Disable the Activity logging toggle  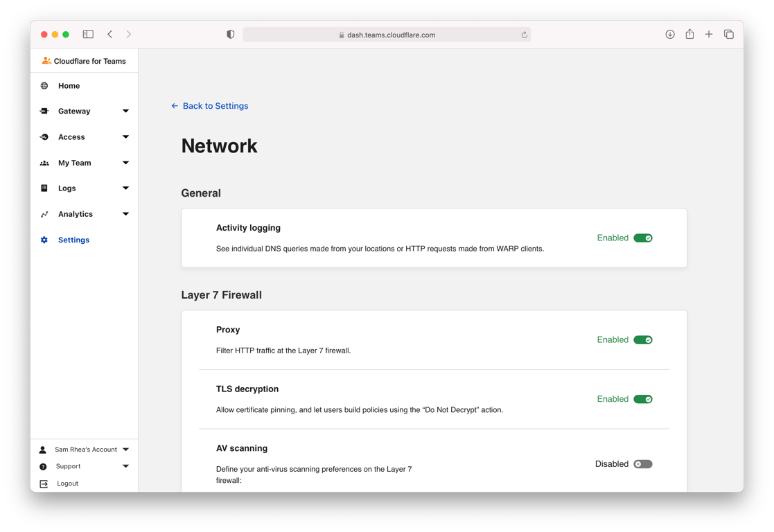pos(643,238)
